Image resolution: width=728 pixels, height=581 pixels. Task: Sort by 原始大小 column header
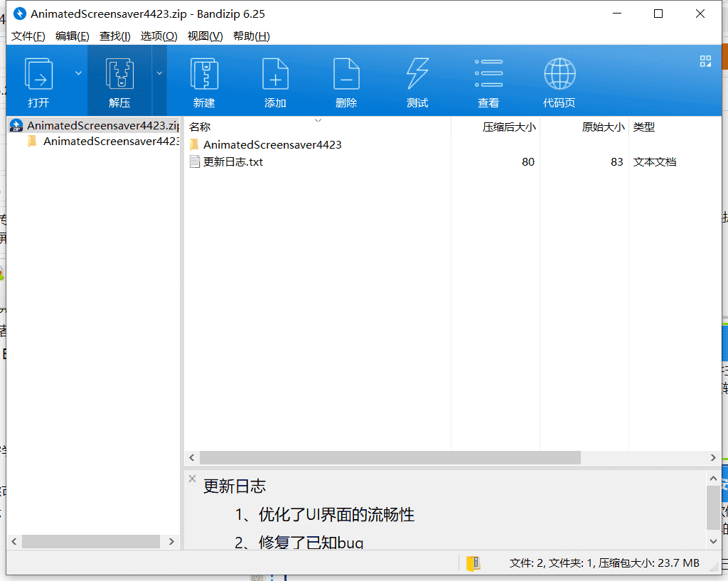pyautogui.click(x=603, y=127)
